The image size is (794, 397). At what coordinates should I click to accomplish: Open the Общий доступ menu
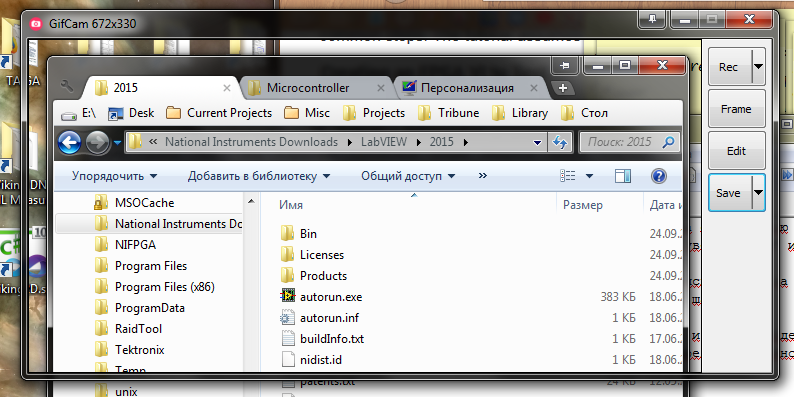click(x=408, y=176)
